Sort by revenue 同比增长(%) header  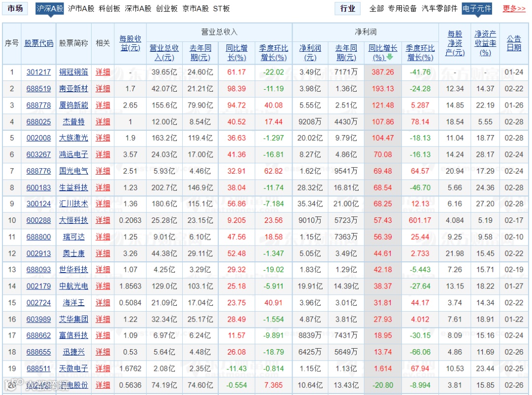(x=236, y=53)
